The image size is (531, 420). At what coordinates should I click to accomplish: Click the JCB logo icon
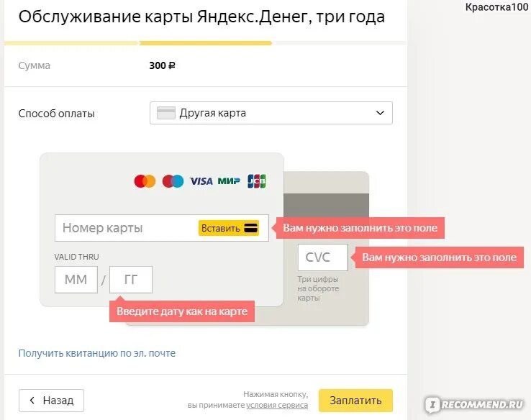(257, 181)
